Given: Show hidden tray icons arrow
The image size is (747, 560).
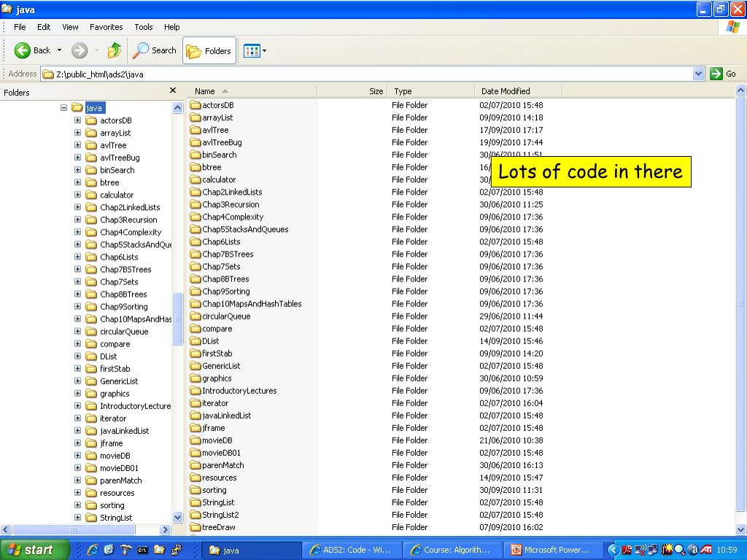Looking at the screenshot, I should point(613,550).
